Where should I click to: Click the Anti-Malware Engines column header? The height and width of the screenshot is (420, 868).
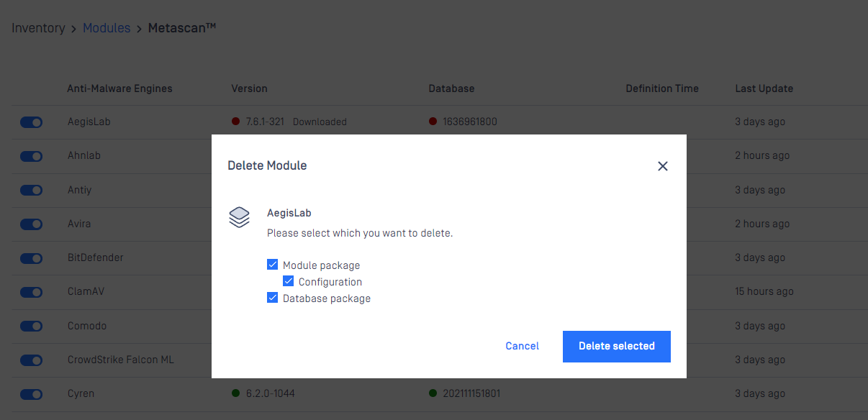119,88
